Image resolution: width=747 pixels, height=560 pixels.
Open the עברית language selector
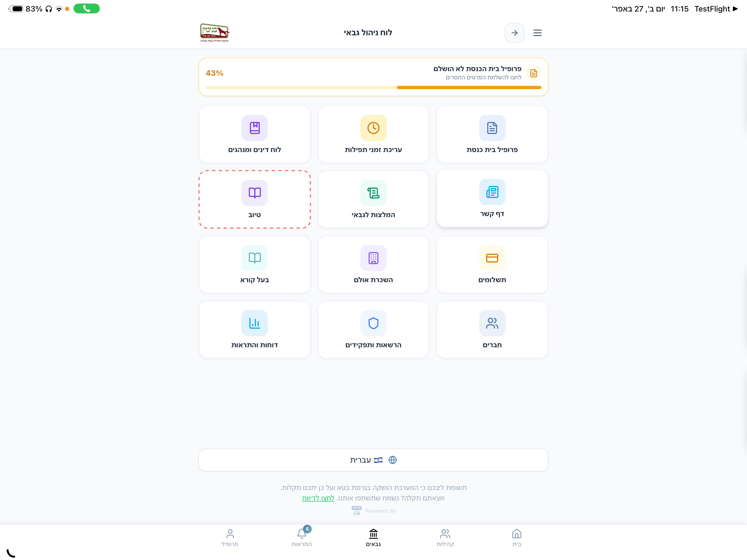373,460
